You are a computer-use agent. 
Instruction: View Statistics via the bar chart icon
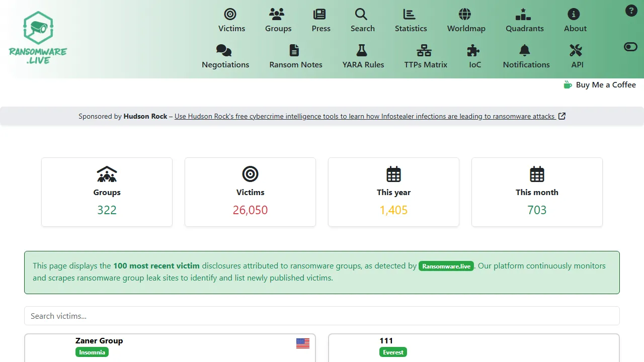(x=411, y=15)
